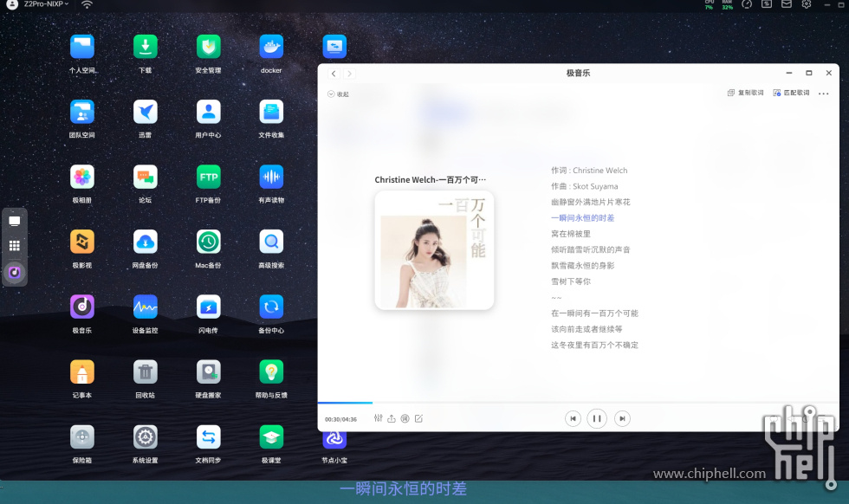The width and height of the screenshot is (849, 504).
Task: Navigate forward in 极音乐 window
Action: (349, 74)
